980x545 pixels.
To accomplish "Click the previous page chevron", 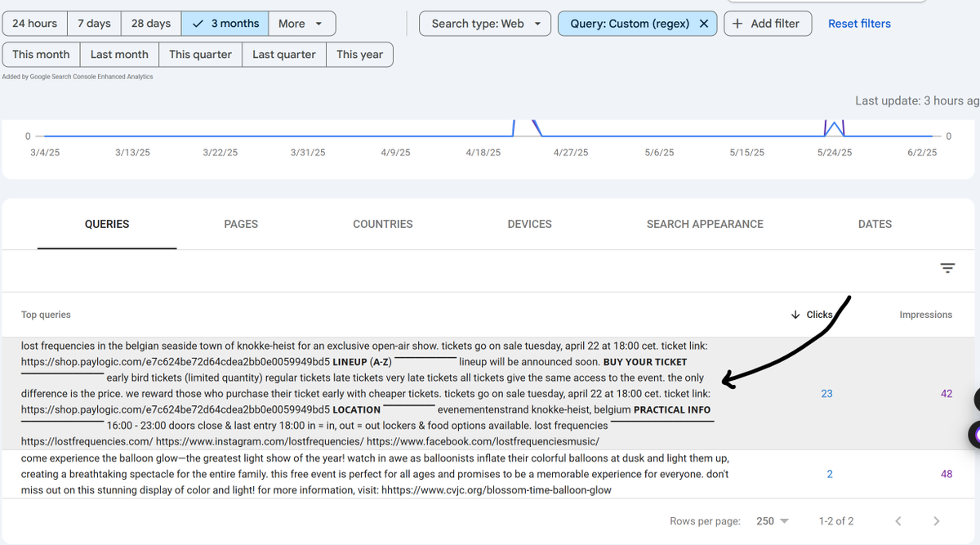I will click(898, 520).
